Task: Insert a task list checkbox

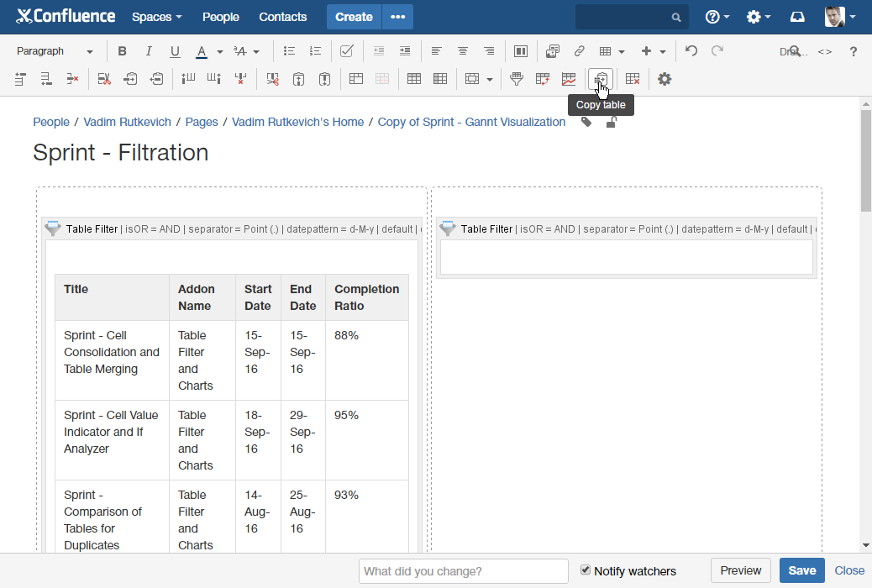Action: (x=346, y=51)
